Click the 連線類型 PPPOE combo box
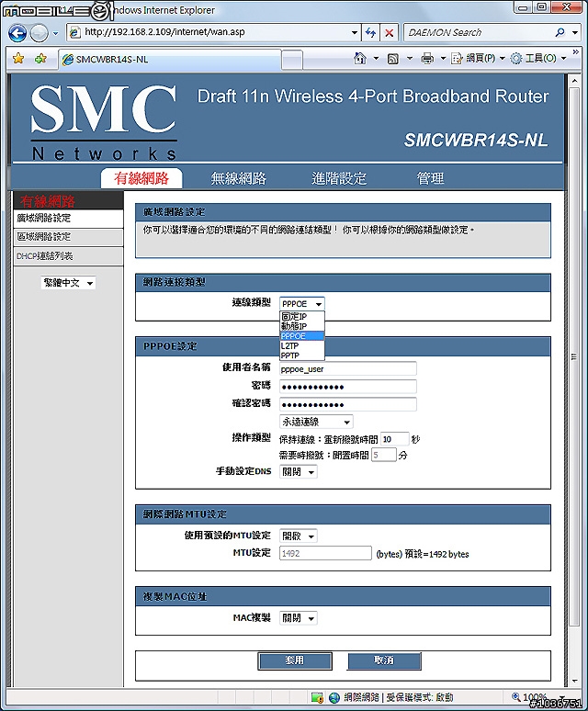 click(302, 304)
